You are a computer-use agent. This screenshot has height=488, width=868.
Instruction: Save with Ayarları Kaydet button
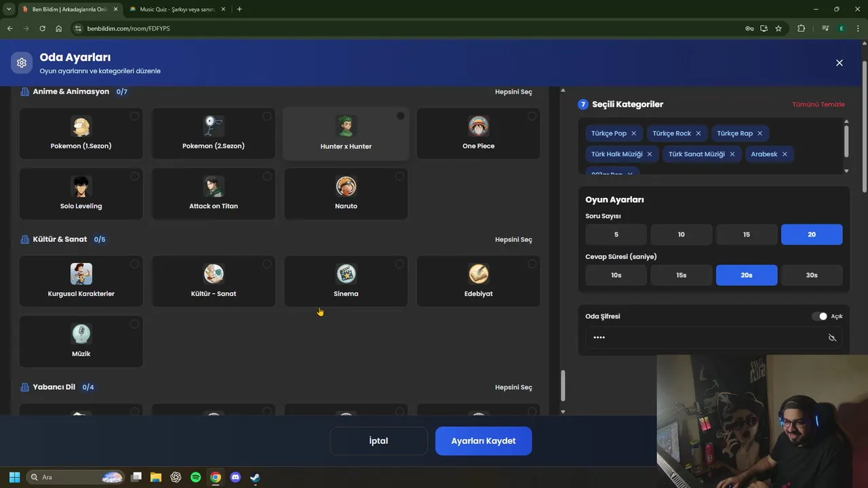(484, 441)
